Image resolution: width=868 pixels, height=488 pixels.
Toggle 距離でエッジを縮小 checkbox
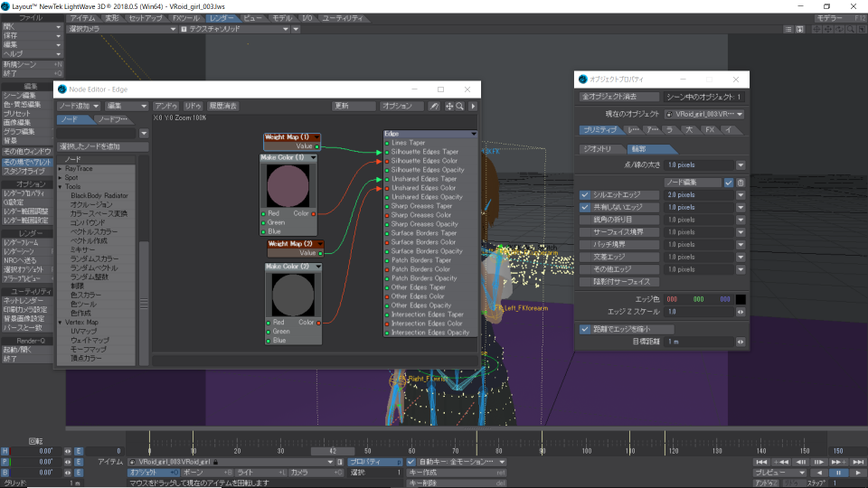[585, 329]
